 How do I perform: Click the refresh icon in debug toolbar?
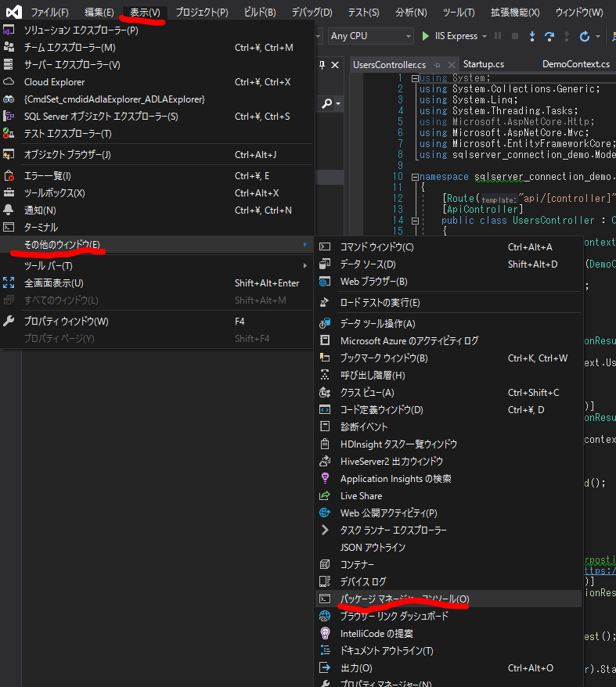pyautogui.click(x=585, y=36)
